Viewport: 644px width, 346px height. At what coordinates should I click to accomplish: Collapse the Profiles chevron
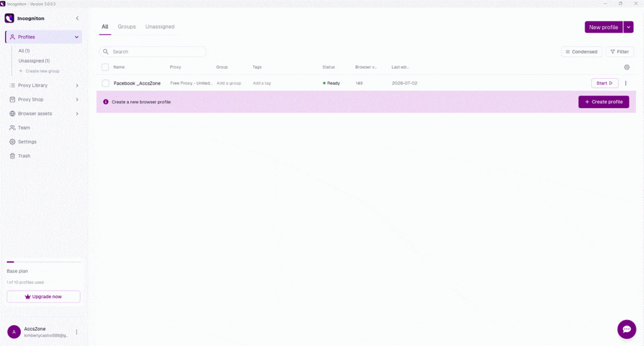(x=76, y=37)
